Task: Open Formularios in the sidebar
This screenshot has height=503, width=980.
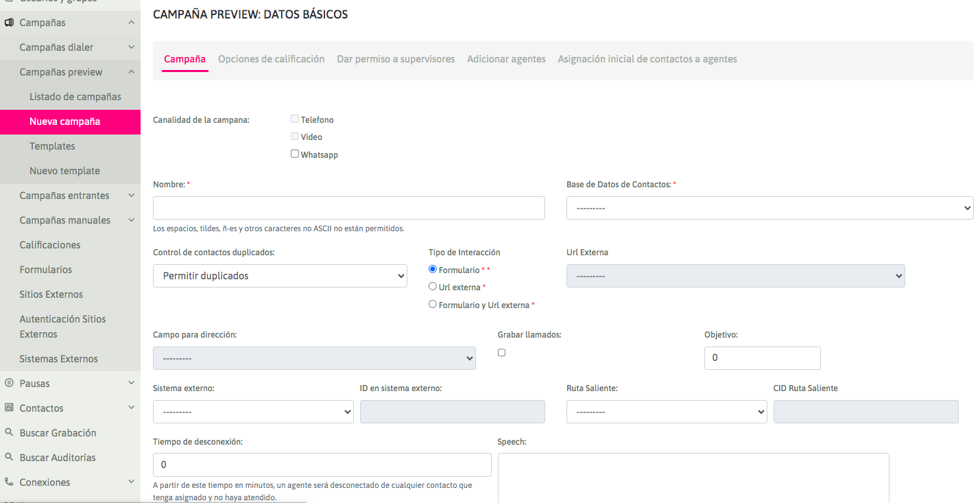Action: point(46,270)
